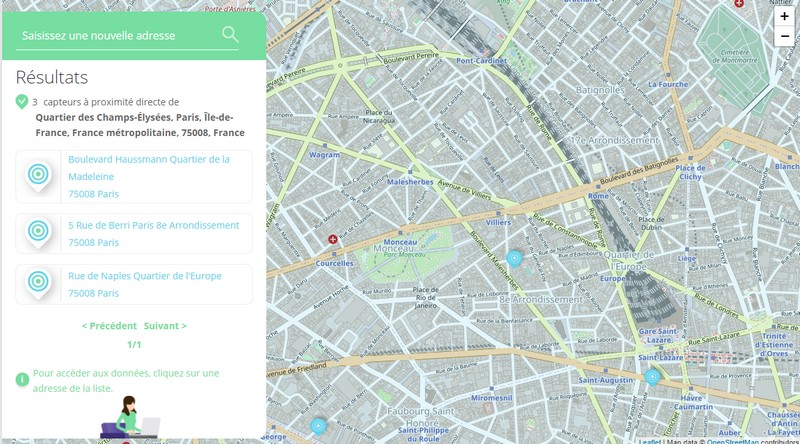Open Rue de Naples Quartier de l'Europe result

point(134,284)
